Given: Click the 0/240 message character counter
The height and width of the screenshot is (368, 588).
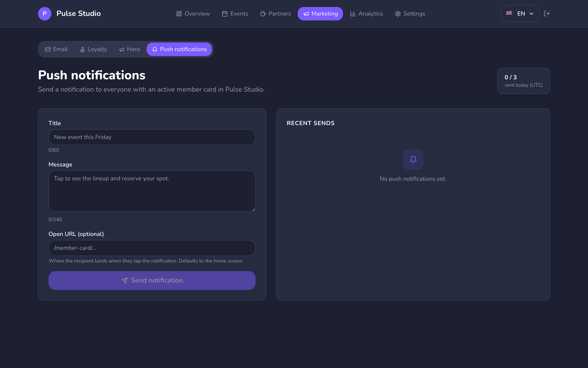Looking at the screenshot, I should point(55,220).
